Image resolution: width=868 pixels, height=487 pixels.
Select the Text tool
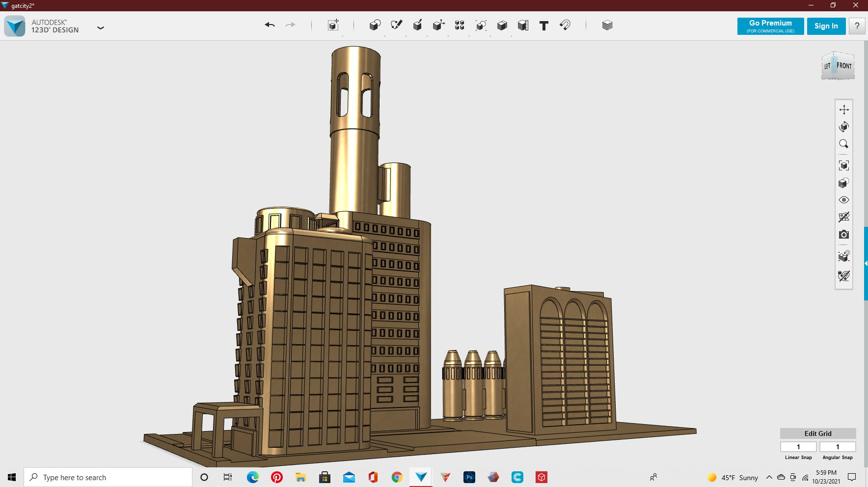point(544,26)
